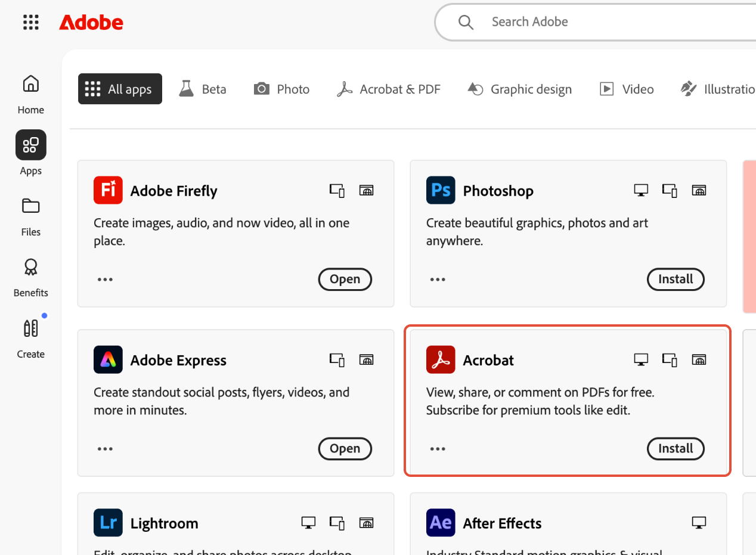
Task: Open more options for Adobe Express
Action: (x=105, y=448)
